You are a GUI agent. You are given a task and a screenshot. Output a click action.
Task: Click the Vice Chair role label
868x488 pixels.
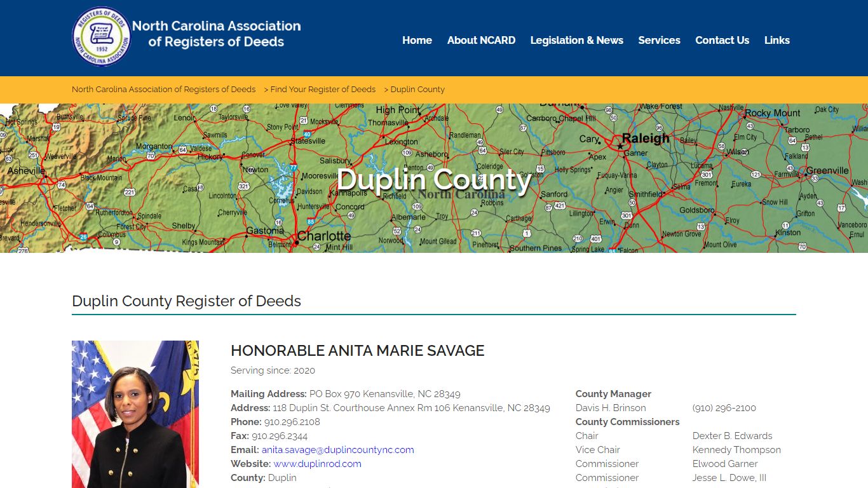point(597,450)
